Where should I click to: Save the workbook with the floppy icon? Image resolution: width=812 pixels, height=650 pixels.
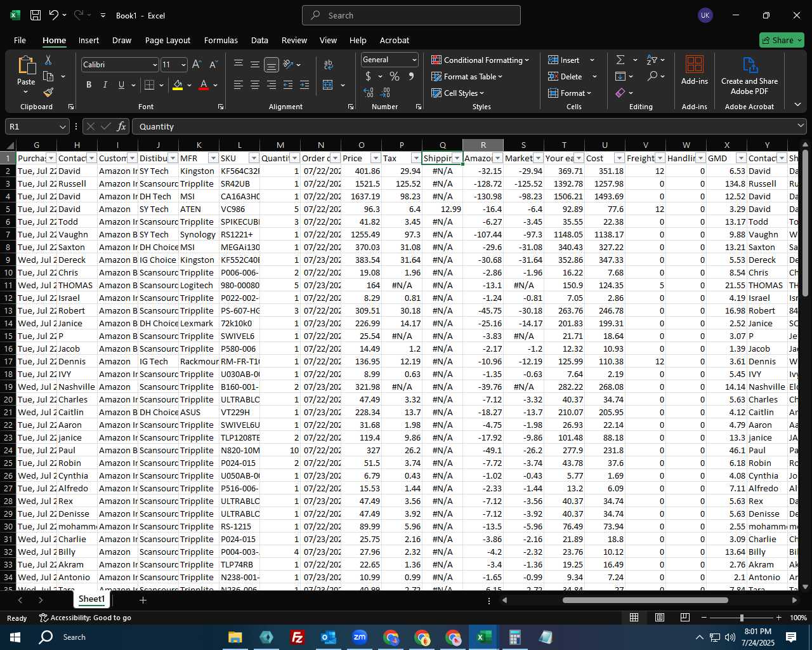(x=36, y=15)
